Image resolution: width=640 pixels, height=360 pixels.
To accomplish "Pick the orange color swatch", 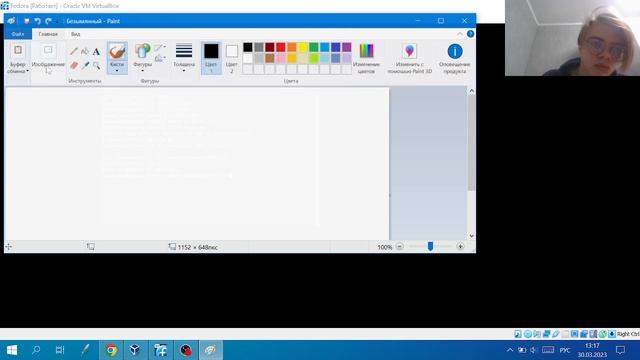I will coord(292,47).
